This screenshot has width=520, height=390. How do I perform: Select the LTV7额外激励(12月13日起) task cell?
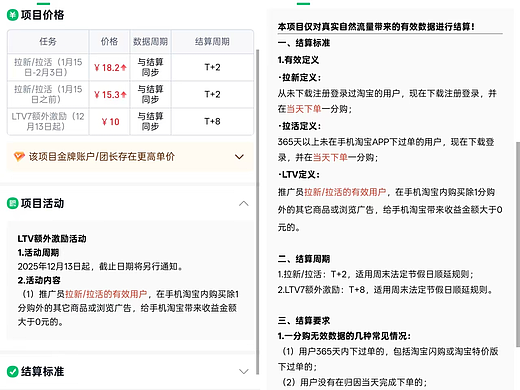point(48,121)
